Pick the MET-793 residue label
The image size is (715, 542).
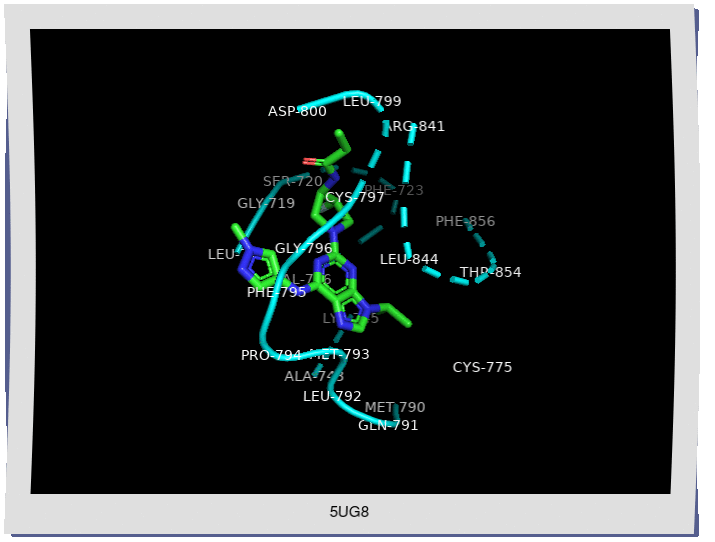point(339,354)
